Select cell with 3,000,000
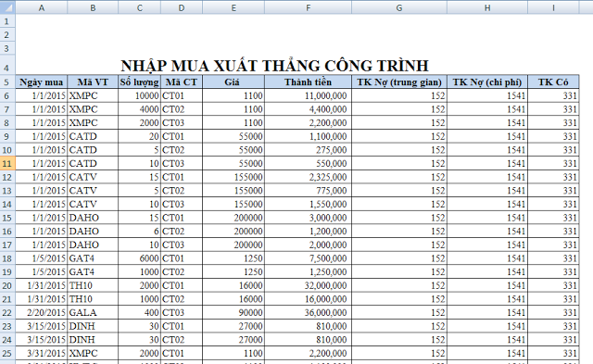Image resolution: width=593 pixels, height=364 pixels. click(308, 218)
